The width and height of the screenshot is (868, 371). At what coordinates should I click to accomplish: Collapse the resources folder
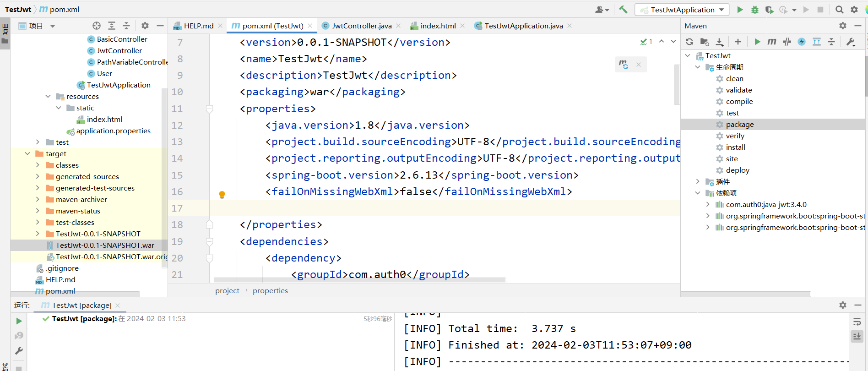(48, 96)
